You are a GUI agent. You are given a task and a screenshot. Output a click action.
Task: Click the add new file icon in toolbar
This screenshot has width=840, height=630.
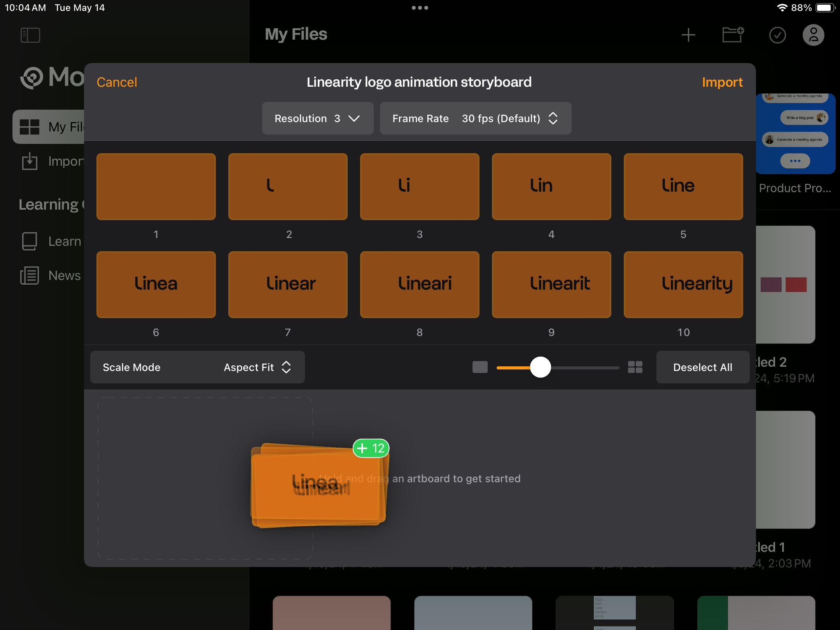[688, 34]
